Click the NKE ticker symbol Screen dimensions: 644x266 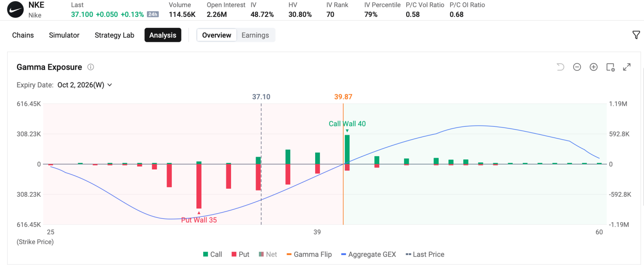coord(36,5)
